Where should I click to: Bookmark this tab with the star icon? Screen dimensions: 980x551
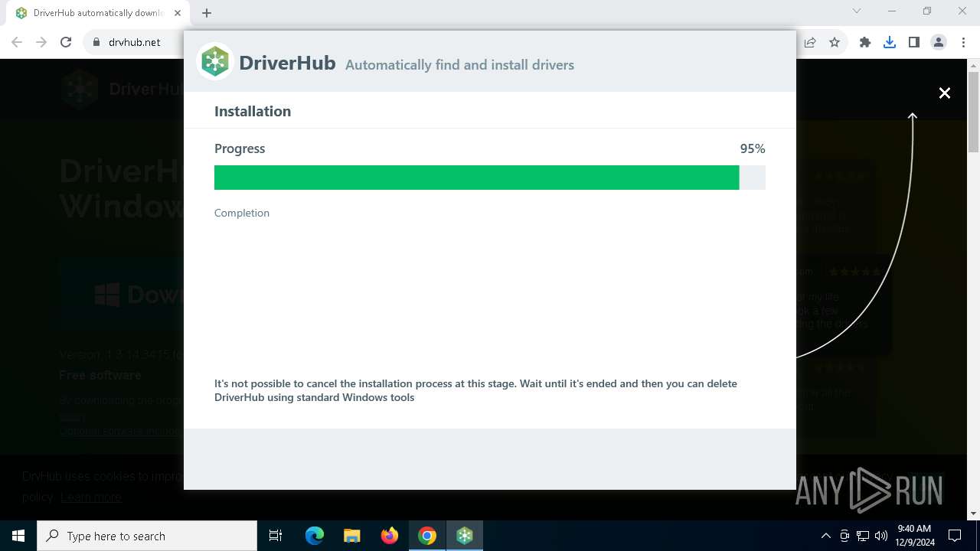835,42
